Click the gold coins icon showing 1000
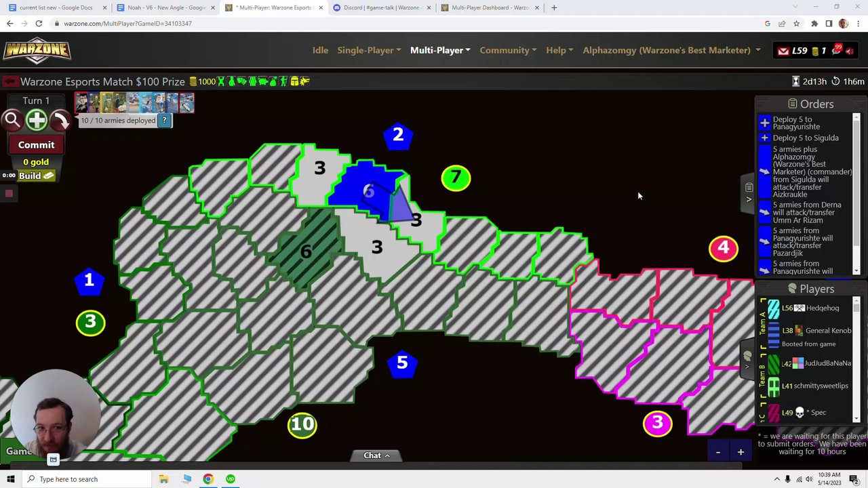 (193, 81)
